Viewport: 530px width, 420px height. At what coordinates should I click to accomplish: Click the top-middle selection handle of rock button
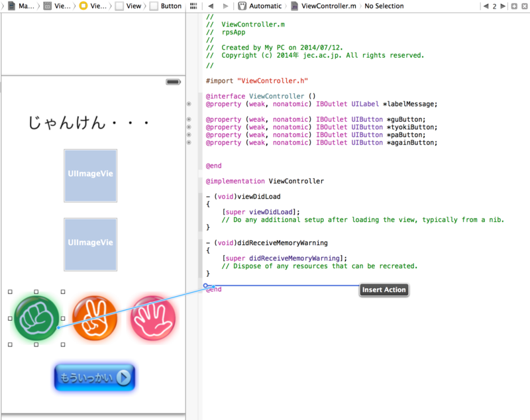tap(36, 292)
